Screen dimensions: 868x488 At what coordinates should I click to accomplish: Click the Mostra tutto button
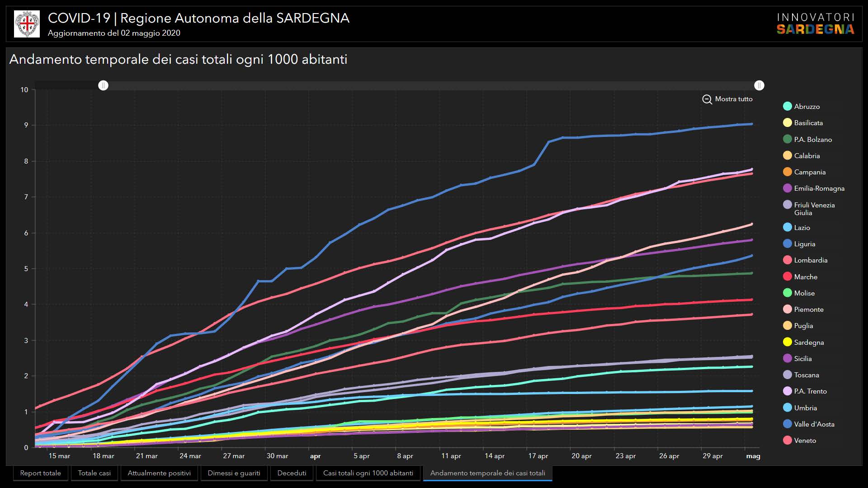(x=733, y=99)
